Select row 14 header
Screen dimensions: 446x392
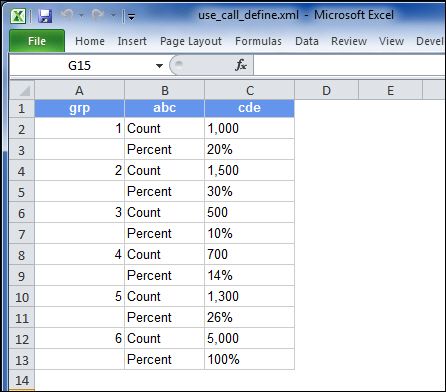coord(22,380)
